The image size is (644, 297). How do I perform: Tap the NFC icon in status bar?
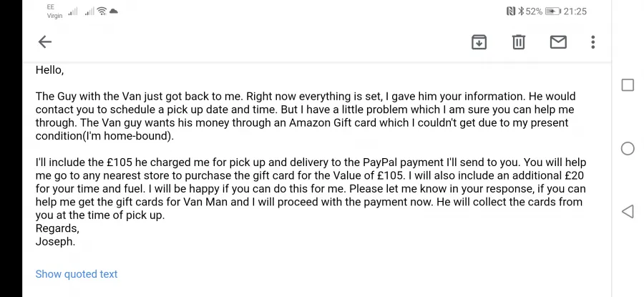(510, 11)
